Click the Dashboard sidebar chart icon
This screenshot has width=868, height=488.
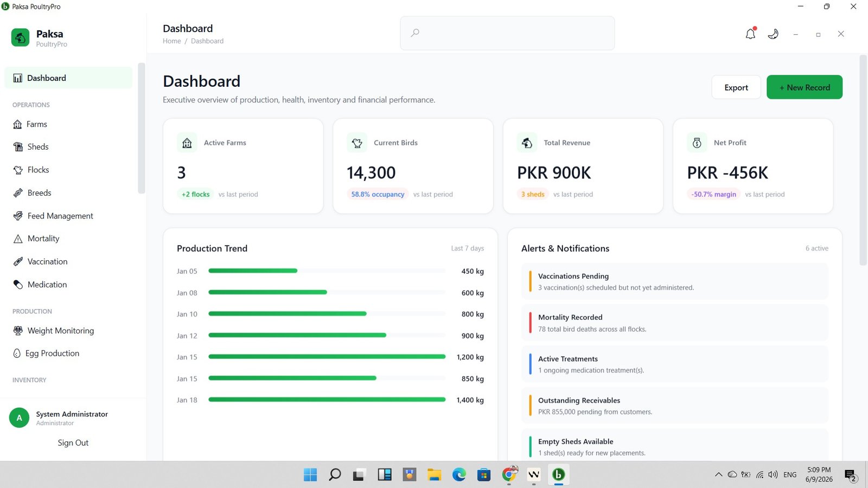[18, 78]
